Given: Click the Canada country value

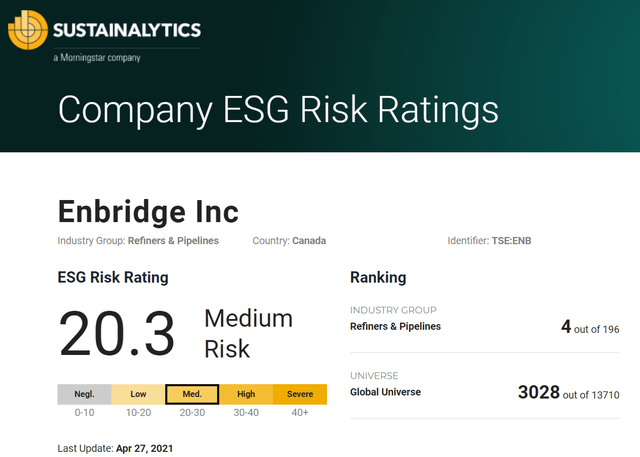Looking at the screenshot, I should (x=309, y=241).
